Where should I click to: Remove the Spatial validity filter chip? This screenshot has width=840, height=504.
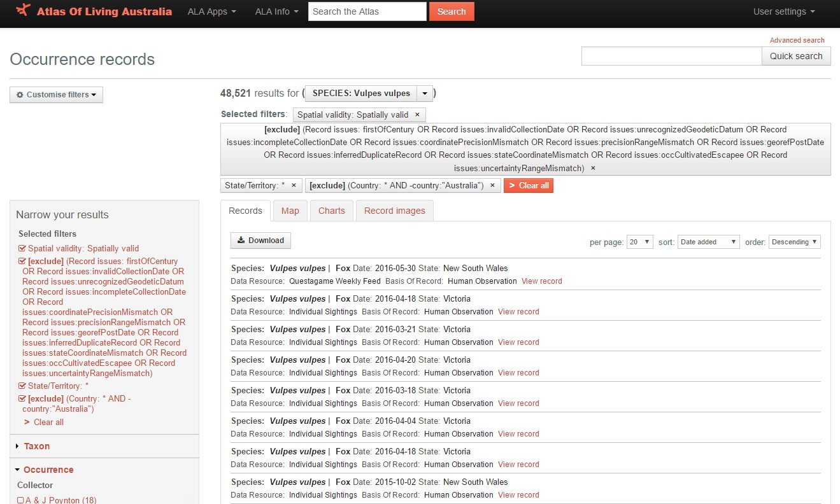417,115
